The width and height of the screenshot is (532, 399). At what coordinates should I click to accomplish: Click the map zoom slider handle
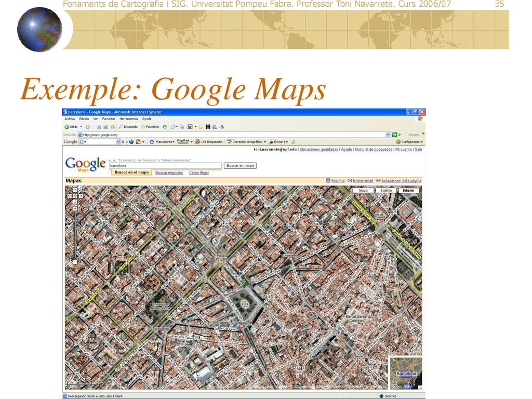tap(75, 220)
